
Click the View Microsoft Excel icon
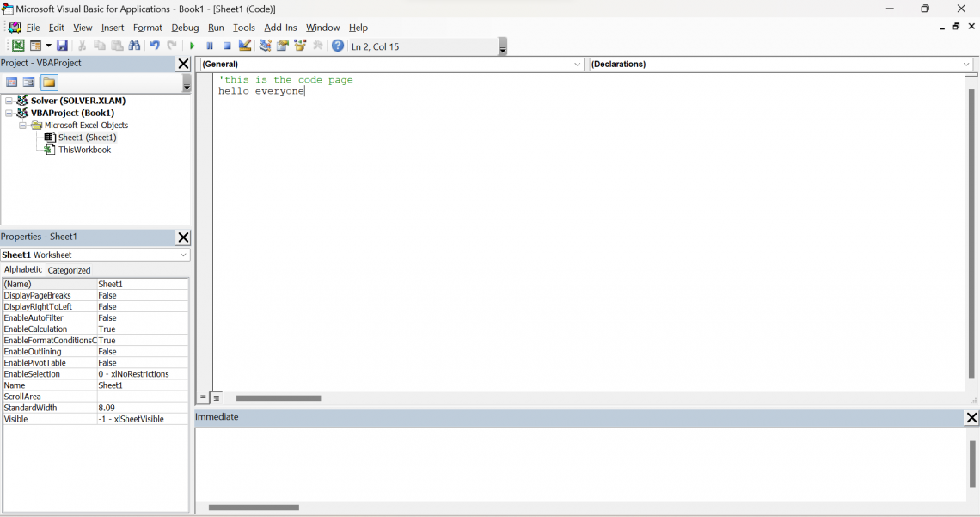click(x=18, y=46)
